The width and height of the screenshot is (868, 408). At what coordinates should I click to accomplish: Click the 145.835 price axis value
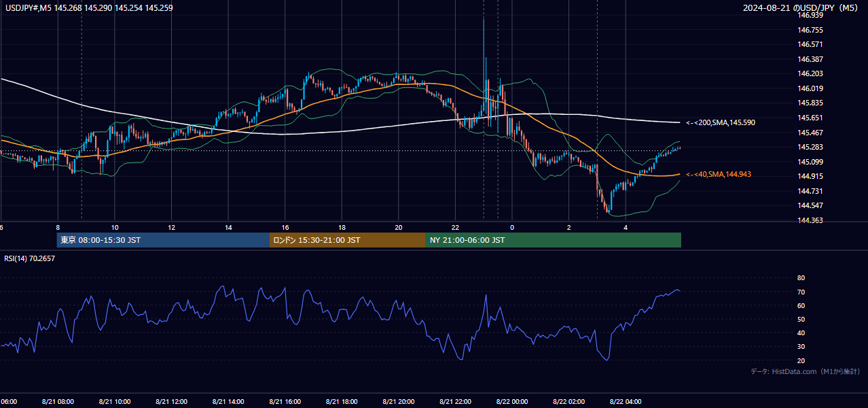(x=810, y=103)
